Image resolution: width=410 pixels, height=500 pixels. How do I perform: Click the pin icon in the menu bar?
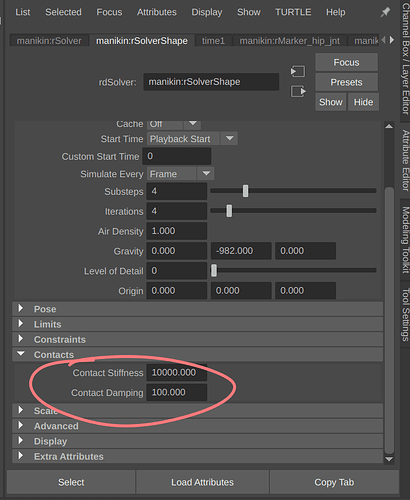pos(385,12)
